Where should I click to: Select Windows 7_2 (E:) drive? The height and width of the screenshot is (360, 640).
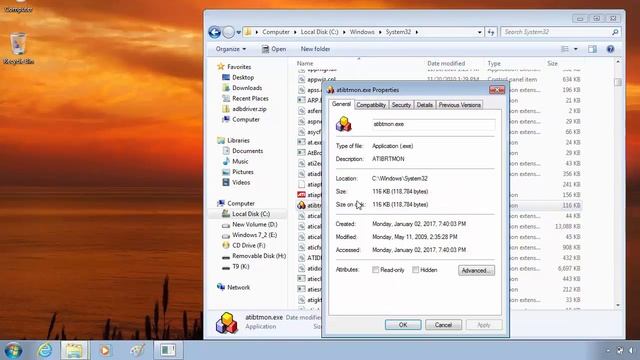pos(254,235)
